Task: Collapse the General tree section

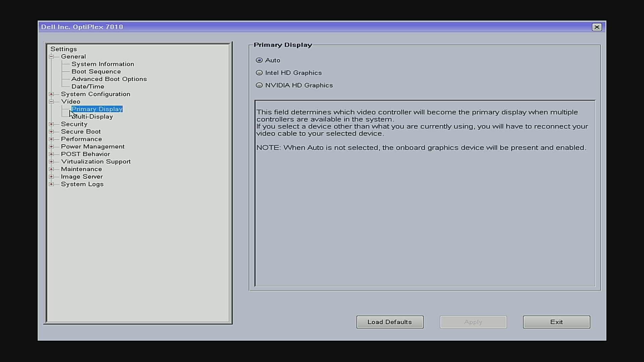Action: (51, 57)
